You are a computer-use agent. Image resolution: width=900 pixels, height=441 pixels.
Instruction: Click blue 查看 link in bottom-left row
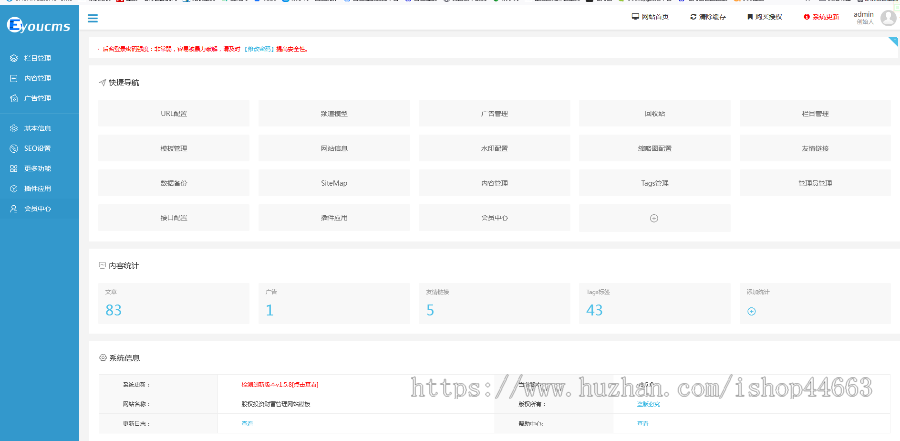click(x=247, y=423)
